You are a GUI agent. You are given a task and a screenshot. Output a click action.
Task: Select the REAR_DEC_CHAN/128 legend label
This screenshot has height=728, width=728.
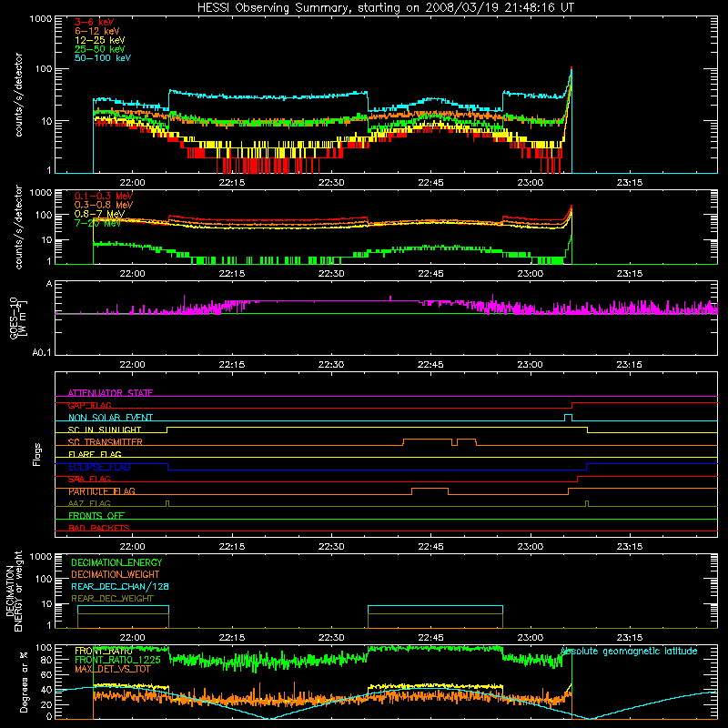[x=120, y=586]
